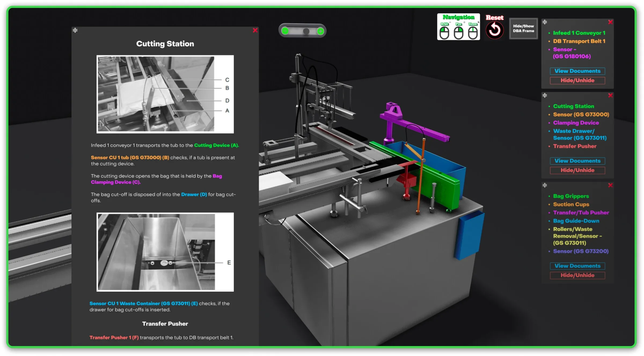Viewport: 644px width, 356px height.
Task: Select the Waste Drawer/ Sensor (GS G73011) item
Action: (580, 135)
